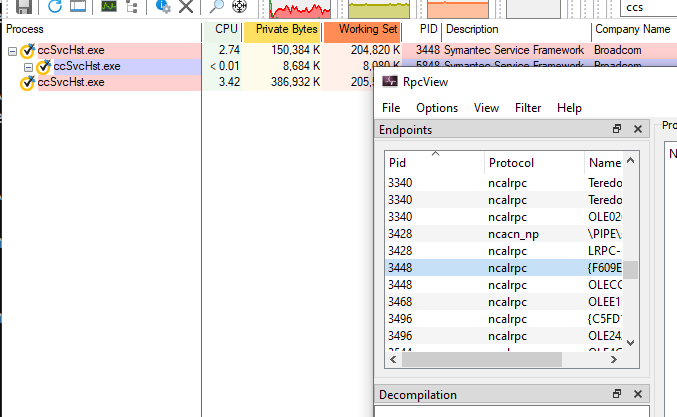Select the 3428 endpoint row named LRPC-
Viewport: 677px width, 417px height.
click(504, 251)
